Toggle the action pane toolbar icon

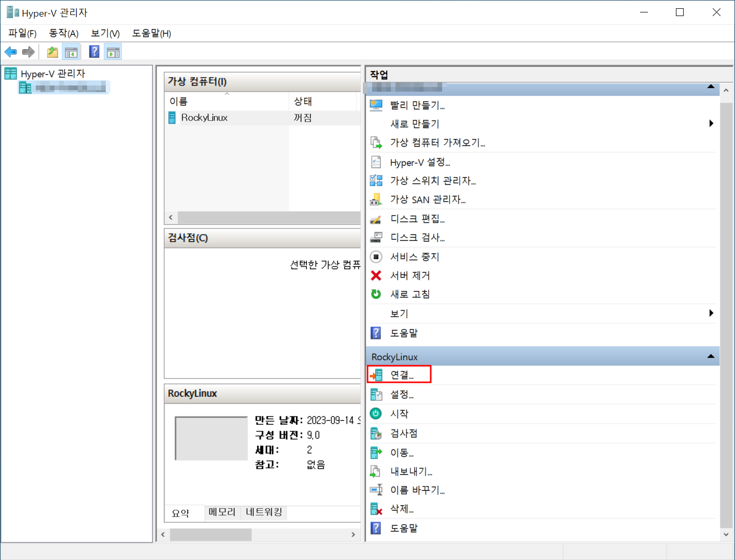pos(113,52)
